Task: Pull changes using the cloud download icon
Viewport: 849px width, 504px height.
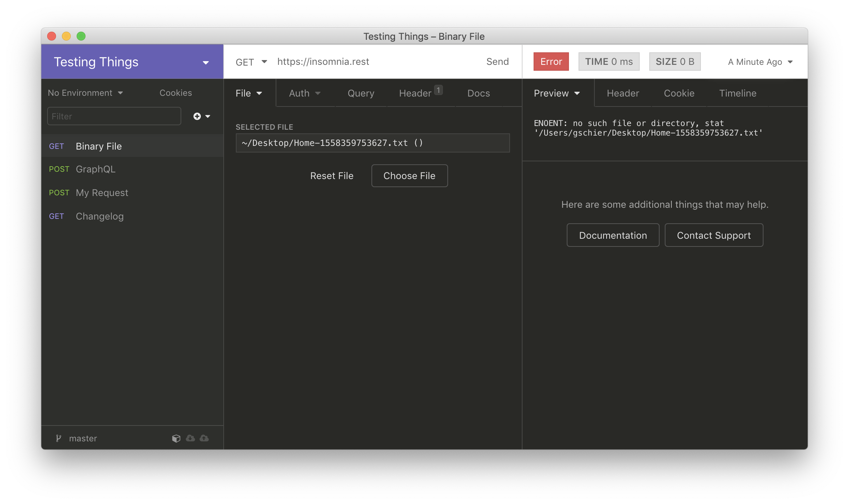Action: [191, 438]
